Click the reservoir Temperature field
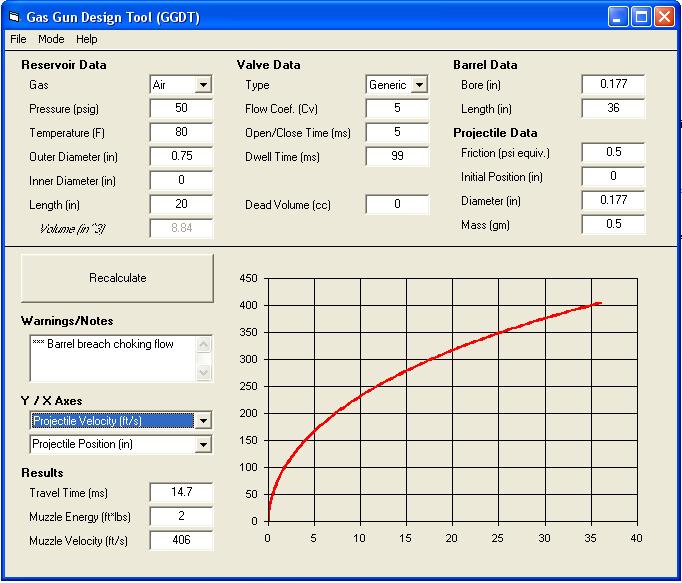The height and width of the screenshot is (583, 682). 181,132
